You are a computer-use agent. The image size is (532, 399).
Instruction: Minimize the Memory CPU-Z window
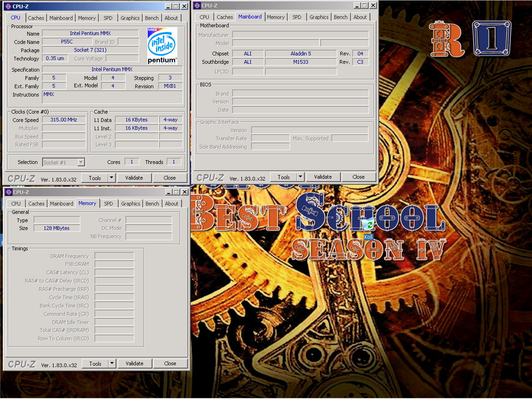(169, 192)
